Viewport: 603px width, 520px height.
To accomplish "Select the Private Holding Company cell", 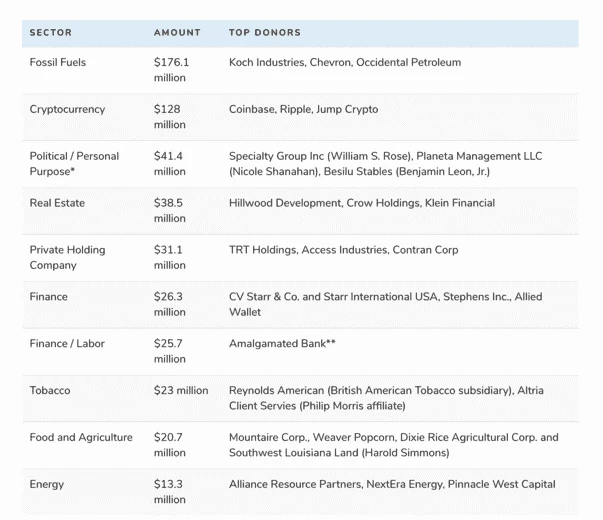I will click(67, 258).
